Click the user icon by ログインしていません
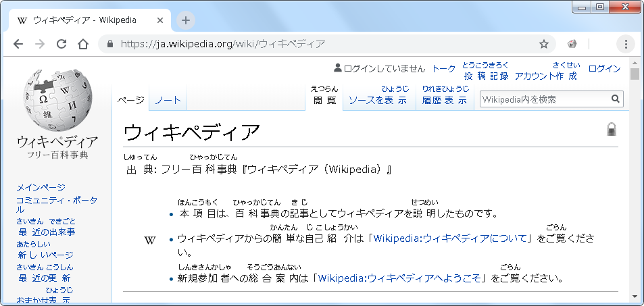The width and height of the screenshot is (644, 306). coord(338,68)
